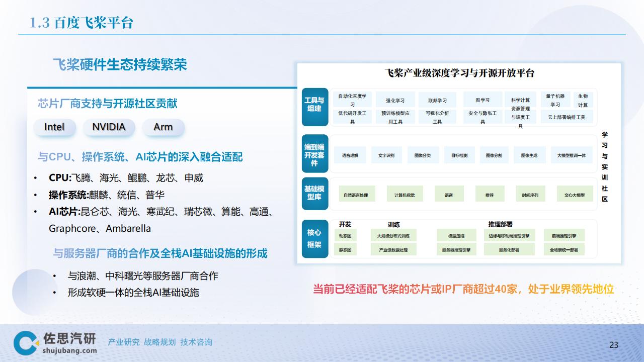
Task: Click the 基础模型库 category block
Action: pyautogui.click(x=314, y=194)
